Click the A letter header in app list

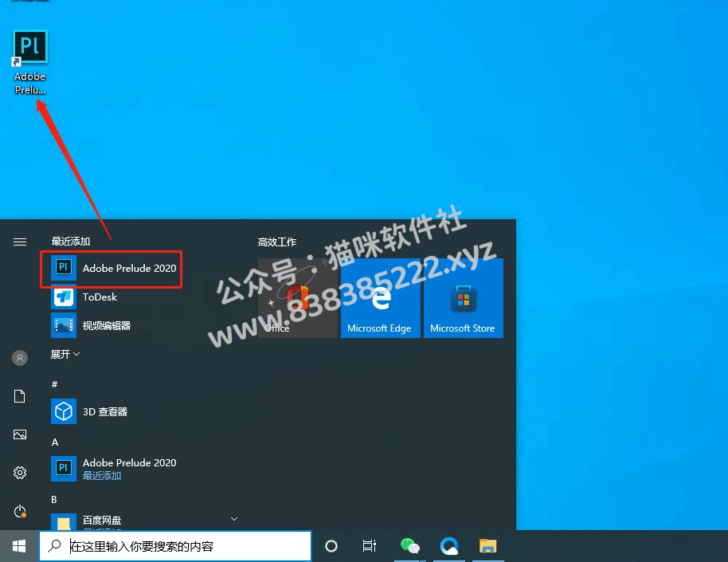coord(55,442)
